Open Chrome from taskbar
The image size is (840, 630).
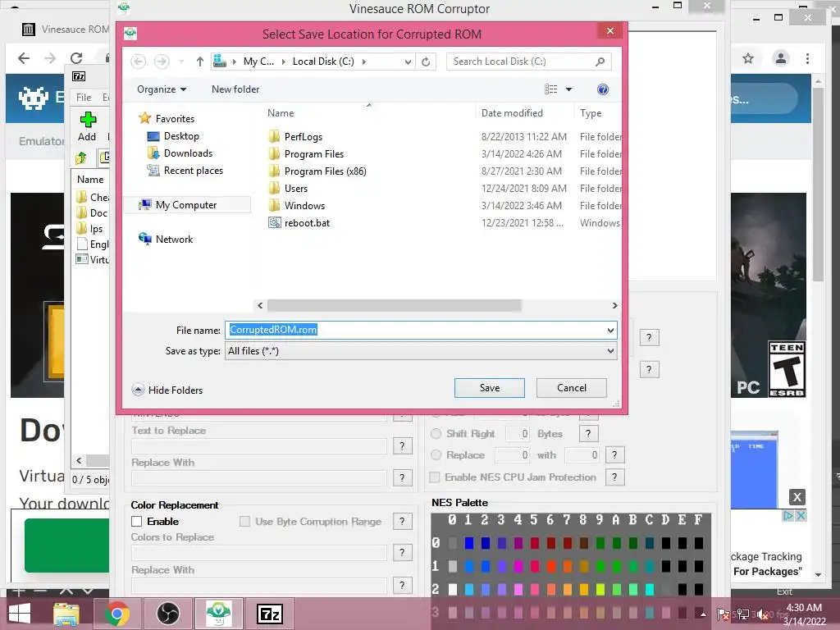point(116,614)
